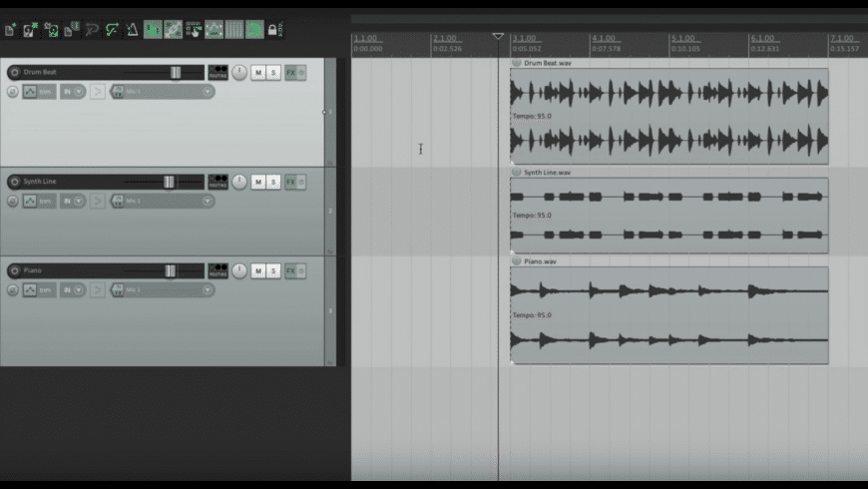Screen dimensions: 868x489
Task: Solo the Synth Line track
Action: pyautogui.click(x=272, y=182)
